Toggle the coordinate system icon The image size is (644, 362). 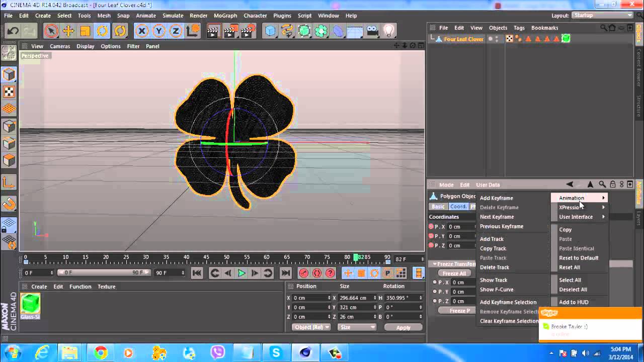tap(193, 31)
